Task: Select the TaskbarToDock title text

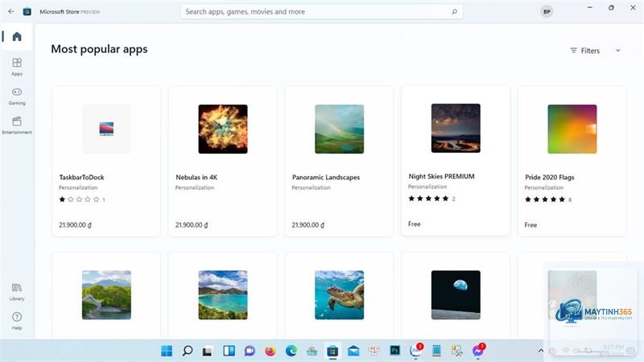Action: pyautogui.click(x=82, y=177)
